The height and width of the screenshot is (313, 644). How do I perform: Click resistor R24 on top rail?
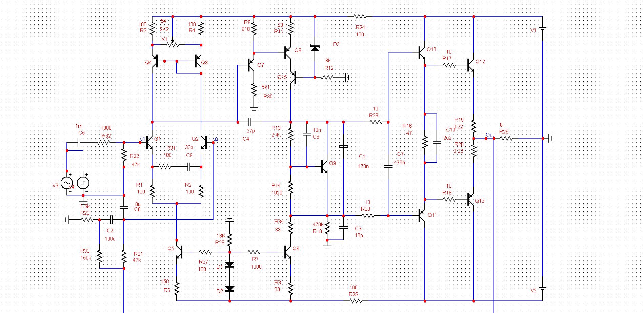tap(360, 16)
